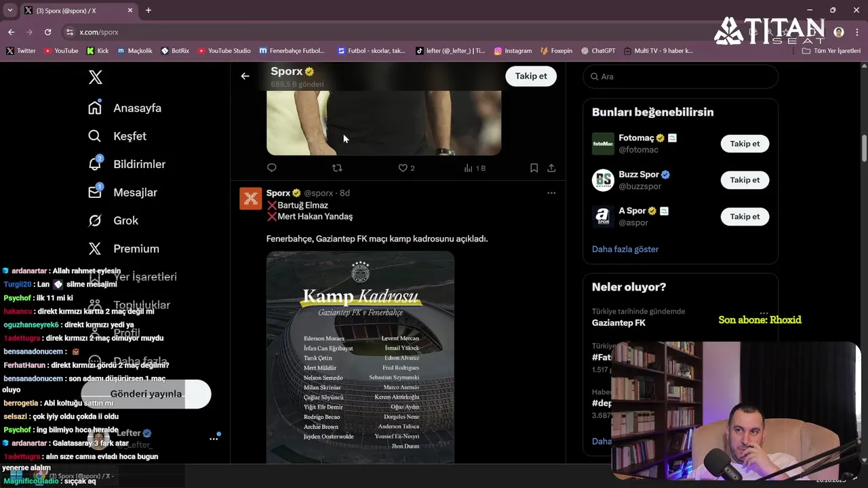Screen dimensions: 868x488
Task: Click Daha fazla göster link
Action: [625, 249]
